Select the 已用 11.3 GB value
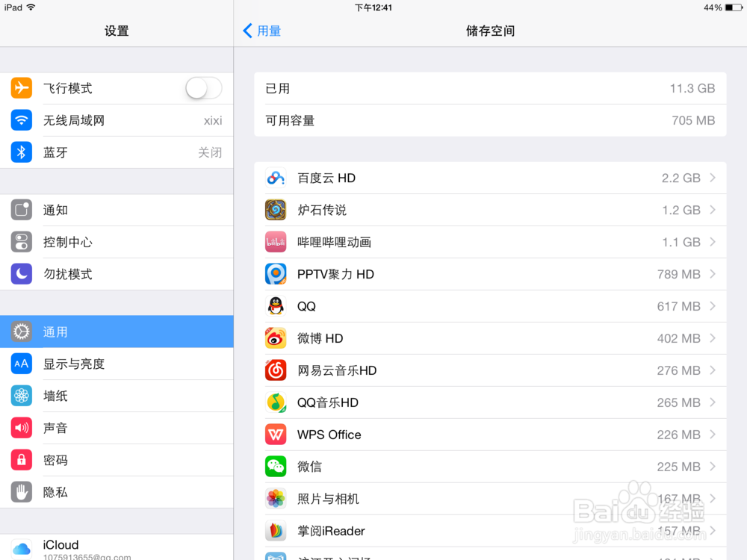This screenshot has width=747, height=560. (692, 89)
